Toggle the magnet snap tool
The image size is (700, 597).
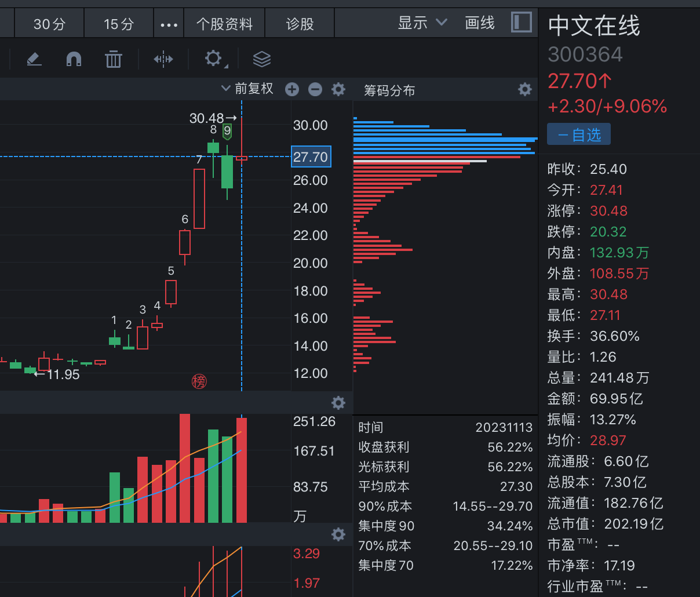(74, 59)
